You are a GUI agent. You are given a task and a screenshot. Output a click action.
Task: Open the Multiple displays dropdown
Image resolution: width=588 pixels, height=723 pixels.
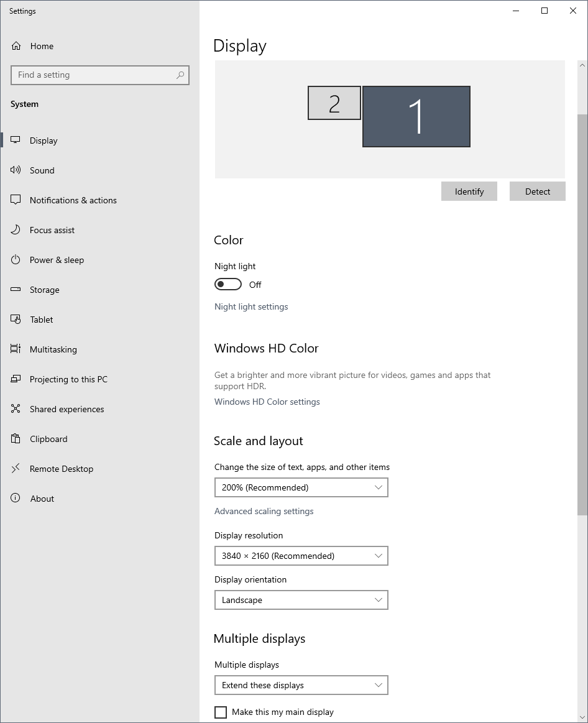(x=301, y=685)
